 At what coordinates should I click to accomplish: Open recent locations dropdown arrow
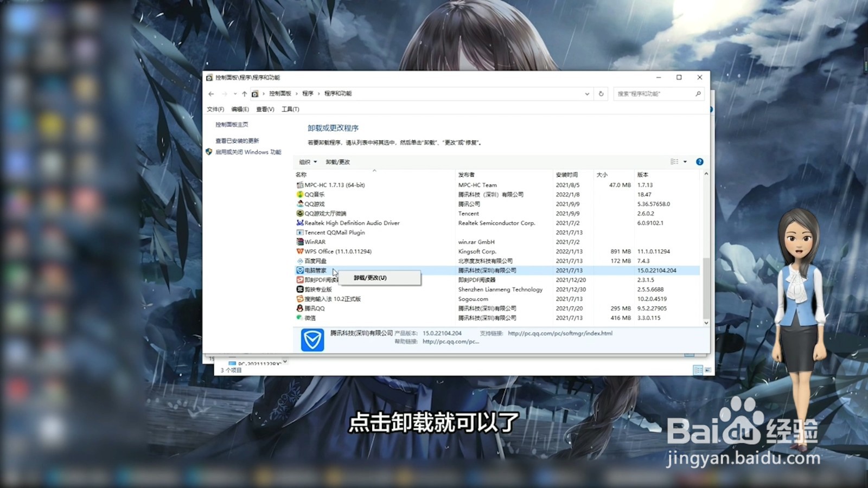click(235, 94)
